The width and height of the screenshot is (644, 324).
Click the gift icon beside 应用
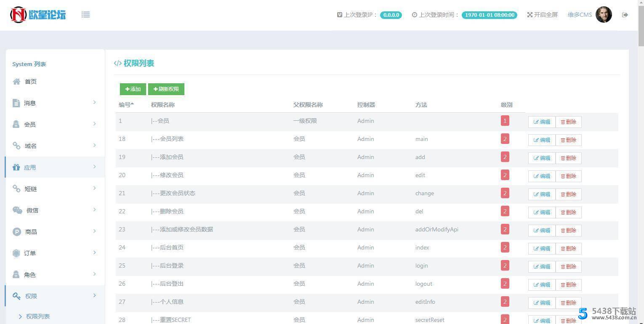coord(16,167)
